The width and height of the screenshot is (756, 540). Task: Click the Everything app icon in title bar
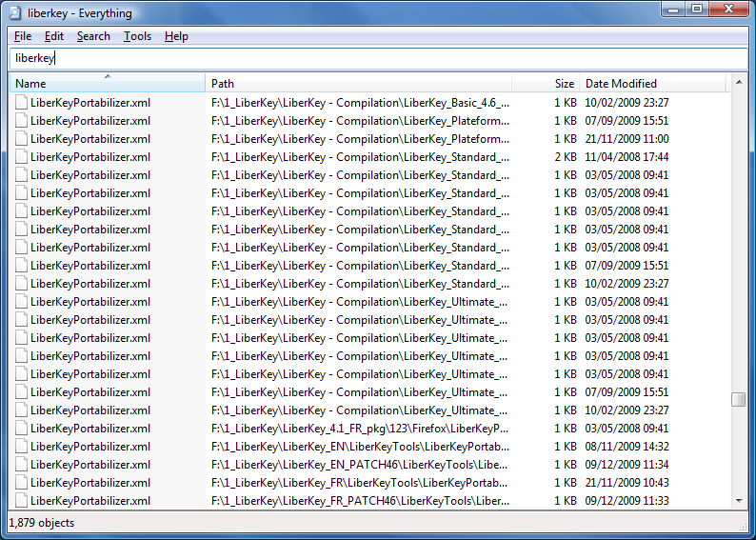pos(15,13)
